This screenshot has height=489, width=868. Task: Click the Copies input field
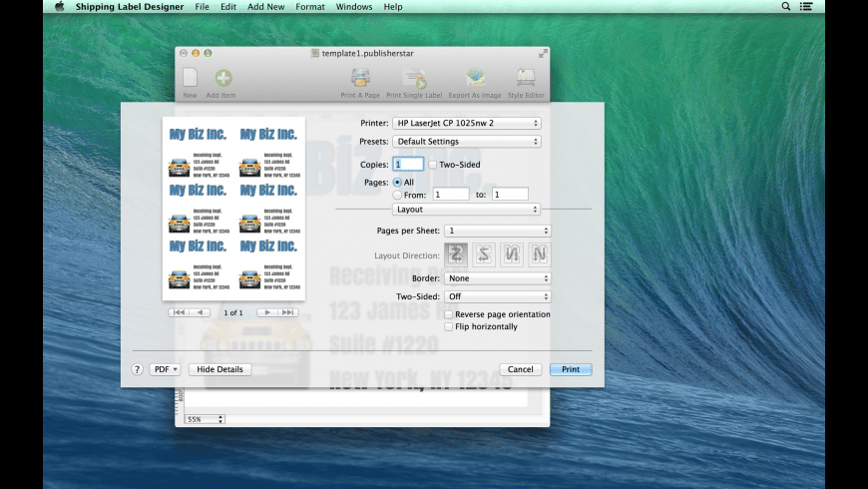(x=408, y=165)
